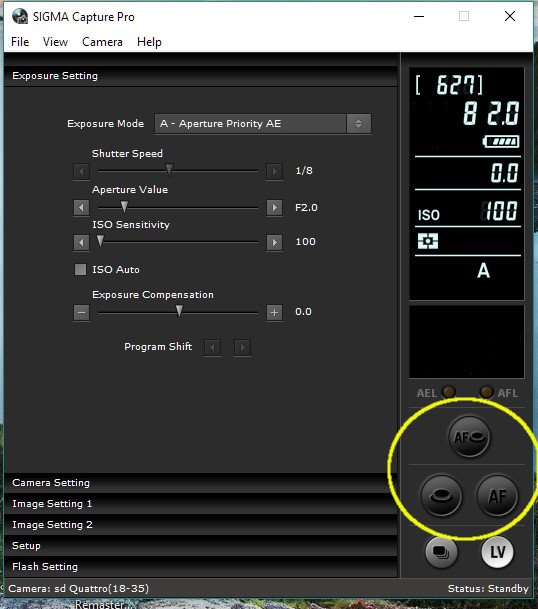Expand the Camera Setting section
Image resolution: width=538 pixels, height=609 pixels.
click(x=200, y=483)
